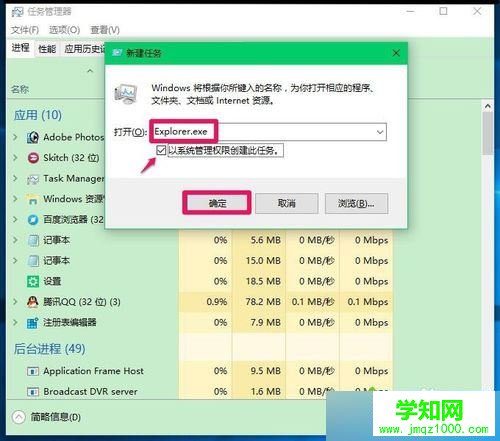Click the Skitch app icon
500x441 pixels.
tap(33, 158)
